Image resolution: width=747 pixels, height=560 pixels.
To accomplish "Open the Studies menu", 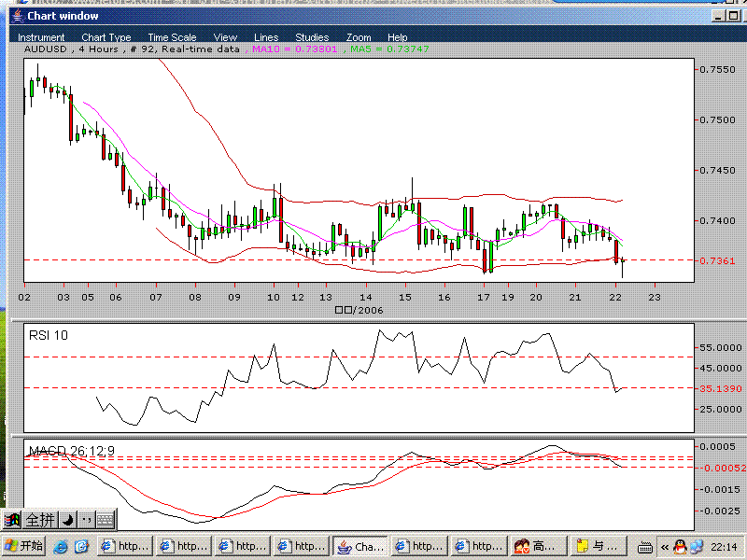I will point(312,37).
